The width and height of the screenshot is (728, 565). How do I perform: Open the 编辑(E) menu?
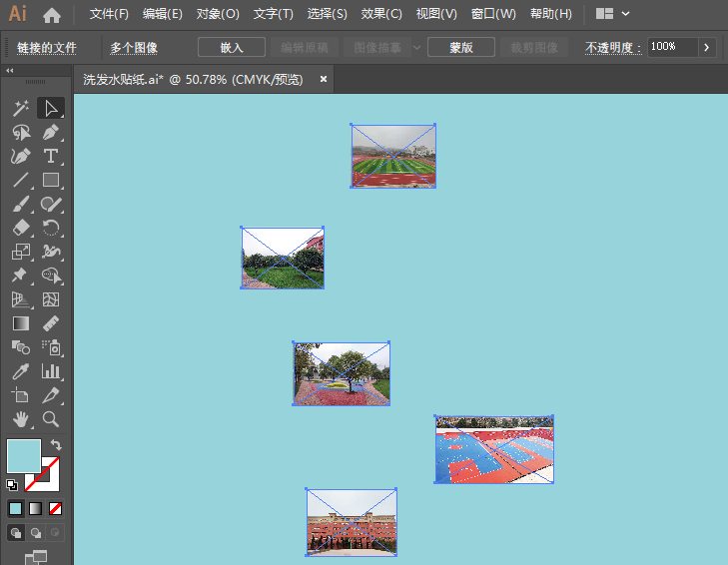[163, 14]
